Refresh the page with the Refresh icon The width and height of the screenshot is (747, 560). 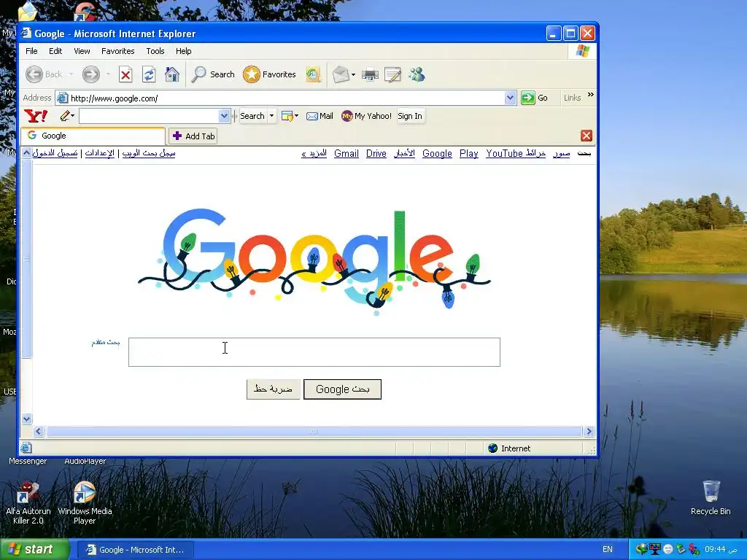point(149,75)
